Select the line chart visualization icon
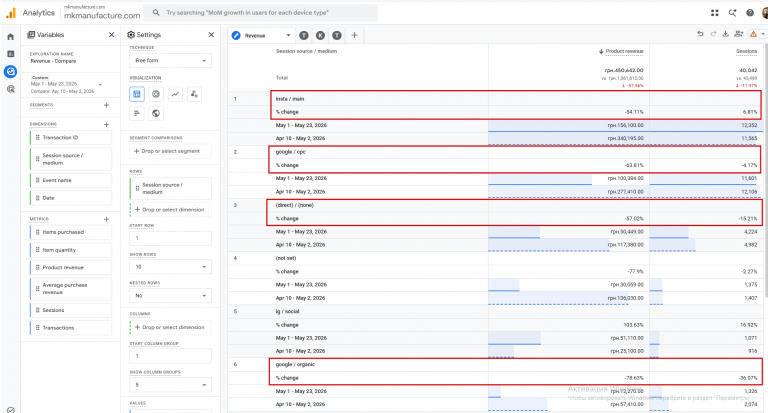Screen dimensions: 768x413 (175, 94)
